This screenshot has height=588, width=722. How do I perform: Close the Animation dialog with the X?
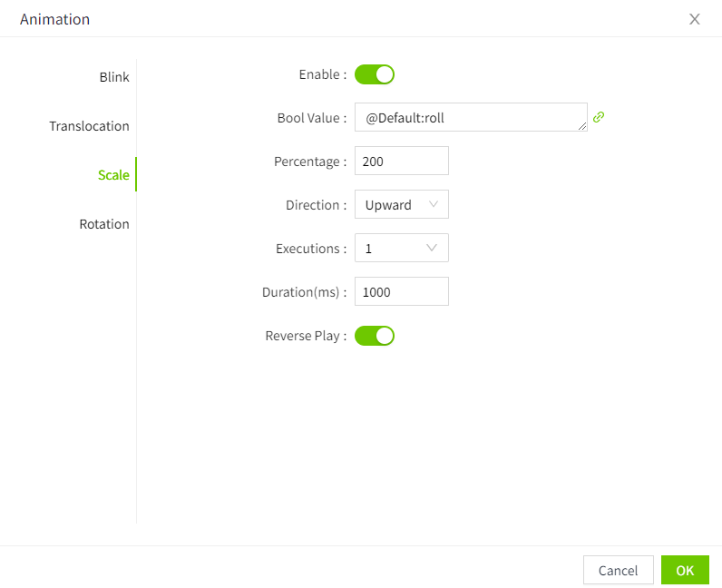coord(695,19)
